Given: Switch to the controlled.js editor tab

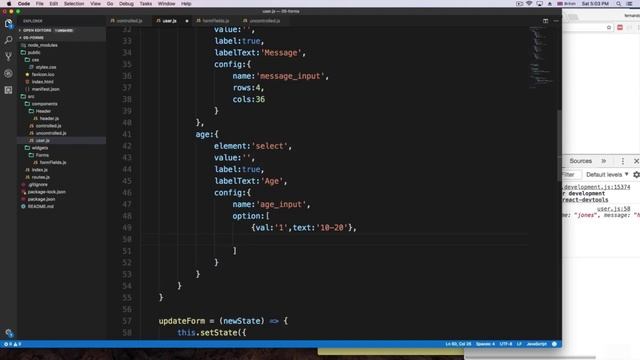Looking at the screenshot, I should click(x=129, y=21).
